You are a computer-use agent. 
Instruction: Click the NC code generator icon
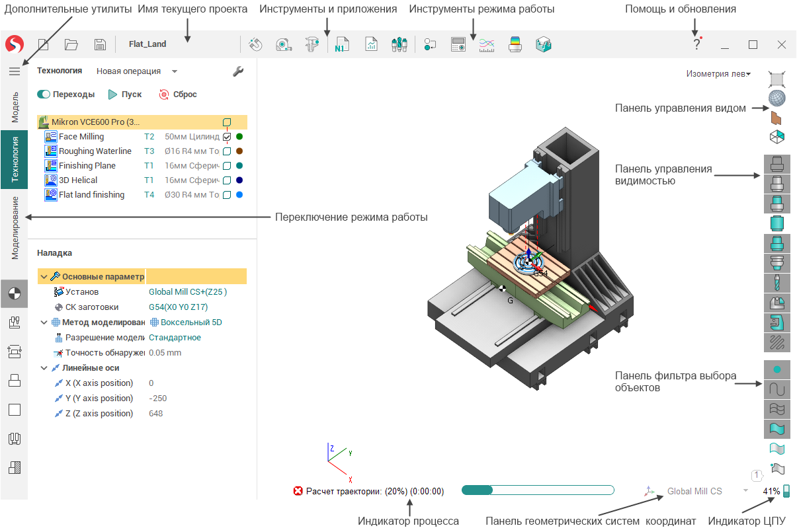[342, 45]
